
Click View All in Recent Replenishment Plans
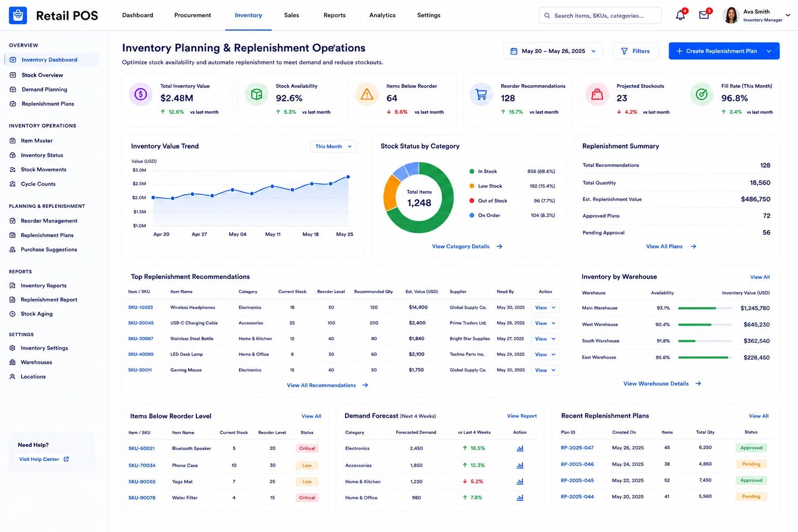[x=759, y=416]
